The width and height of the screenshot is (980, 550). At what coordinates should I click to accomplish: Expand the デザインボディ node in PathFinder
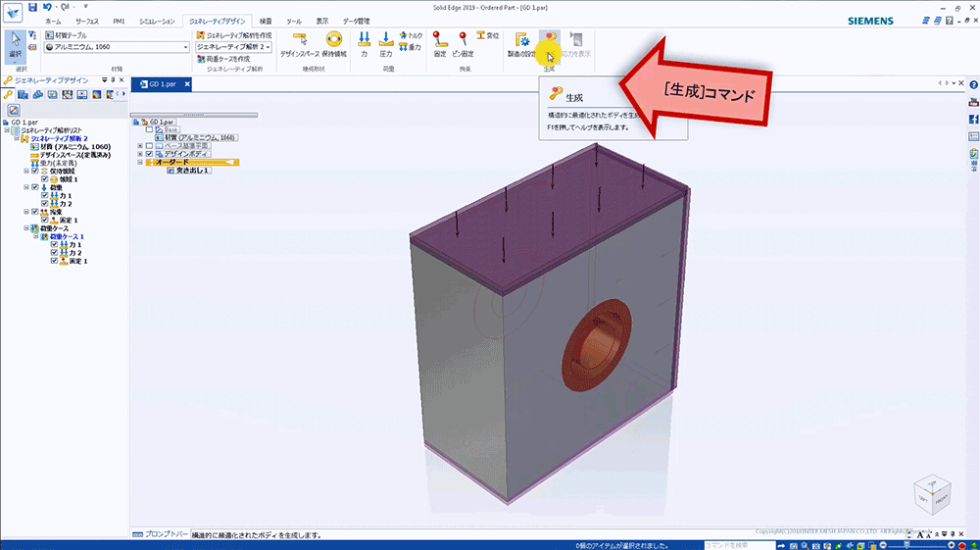(140, 154)
